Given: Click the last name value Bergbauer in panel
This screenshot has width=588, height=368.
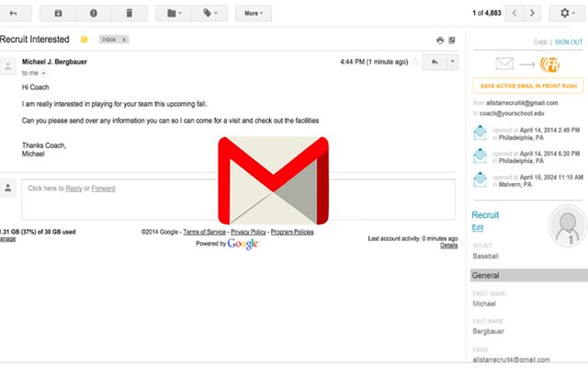Looking at the screenshot, I should pyautogui.click(x=488, y=331).
